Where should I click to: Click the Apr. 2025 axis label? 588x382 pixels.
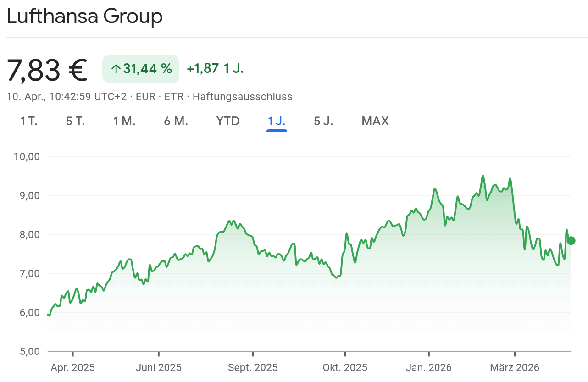point(73,367)
